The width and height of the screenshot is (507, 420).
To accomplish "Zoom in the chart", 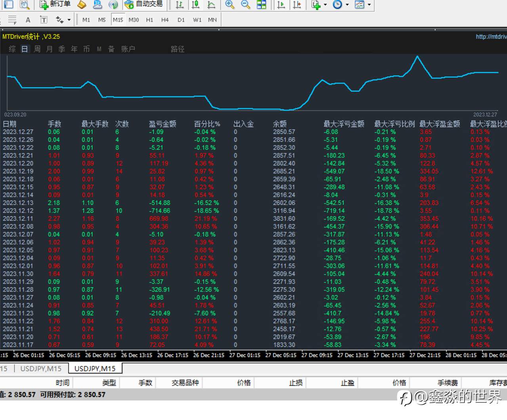I will click(x=229, y=4).
